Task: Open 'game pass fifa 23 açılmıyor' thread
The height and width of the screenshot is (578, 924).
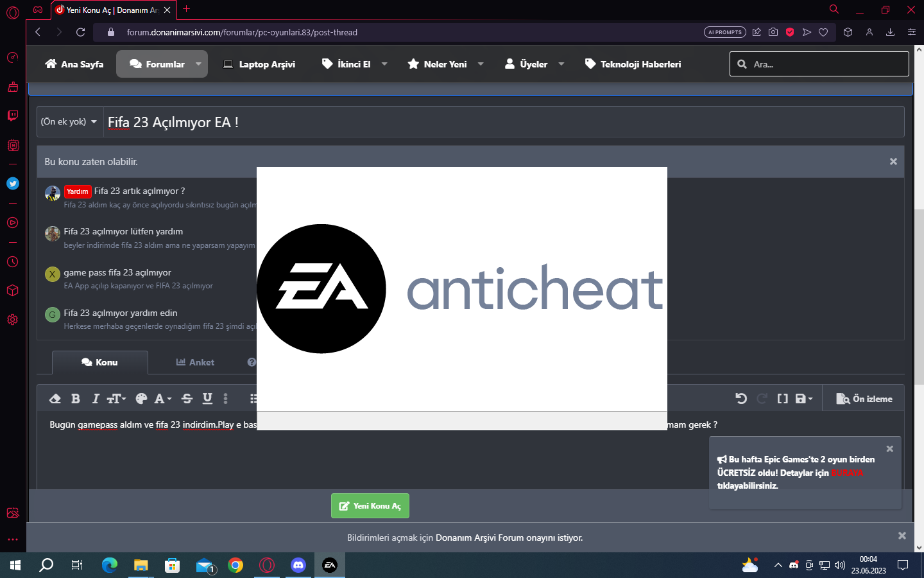Action: (x=117, y=272)
